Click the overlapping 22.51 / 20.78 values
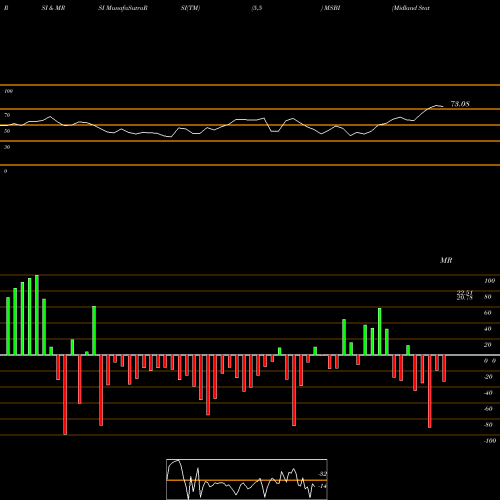500x500 pixels. tap(465, 295)
